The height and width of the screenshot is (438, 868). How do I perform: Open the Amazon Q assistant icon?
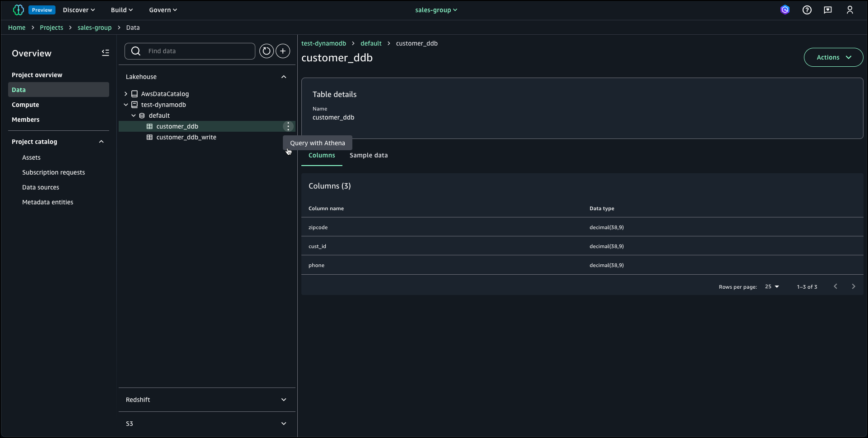tap(785, 10)
